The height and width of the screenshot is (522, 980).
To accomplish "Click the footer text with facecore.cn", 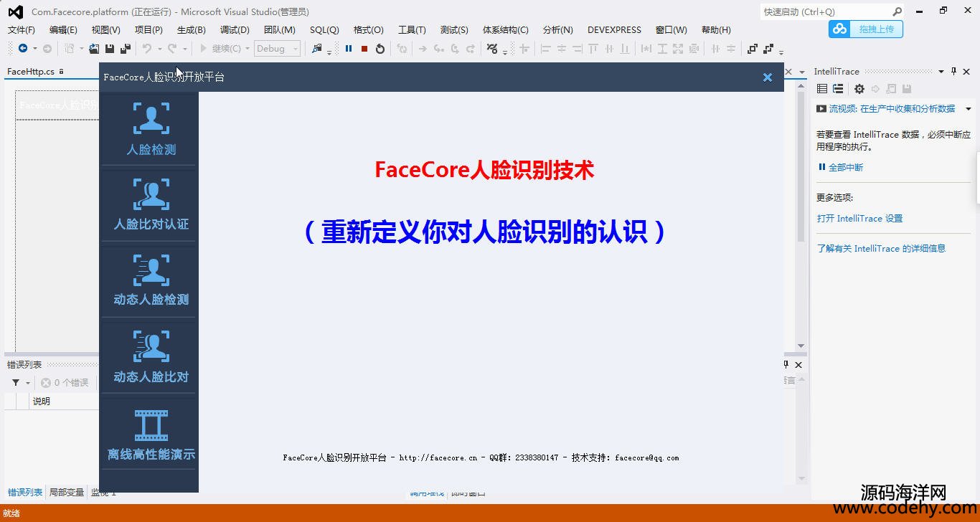I will click(481, 457).
